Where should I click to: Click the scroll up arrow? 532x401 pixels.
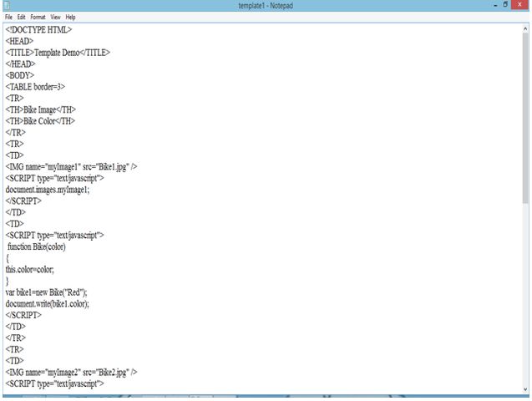pyautogui.click(x=525, y=29)
